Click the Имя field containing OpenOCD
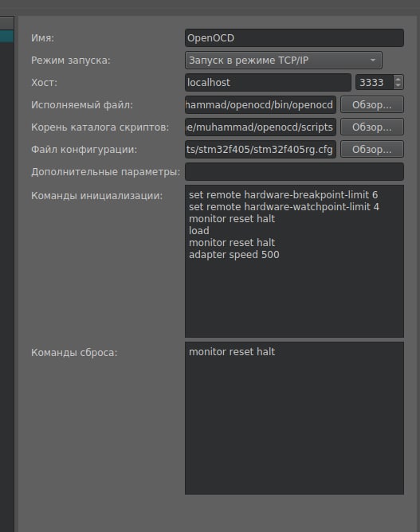 [294, 37]
